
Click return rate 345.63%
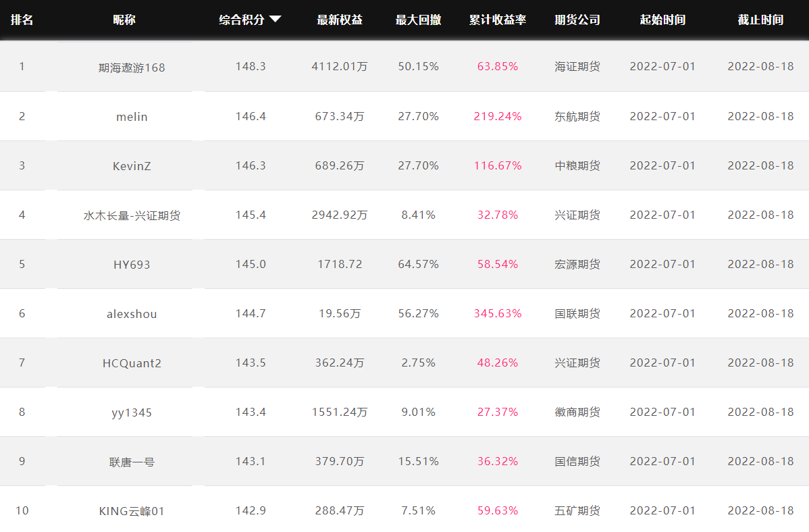click(x=498, y=313)
